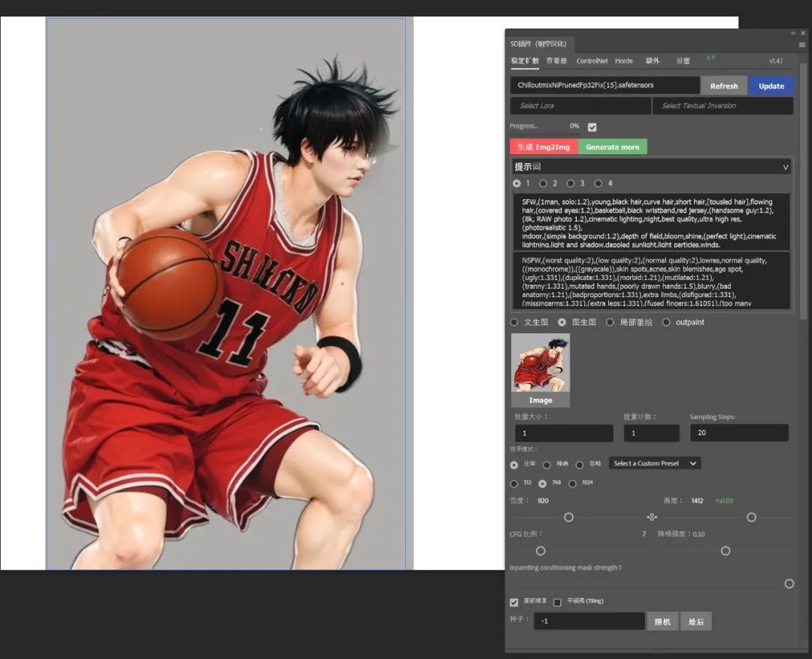This screenshot has height=659, width=812.
Task: Click the Sampling Steps field
Action: tap(739, 433)
